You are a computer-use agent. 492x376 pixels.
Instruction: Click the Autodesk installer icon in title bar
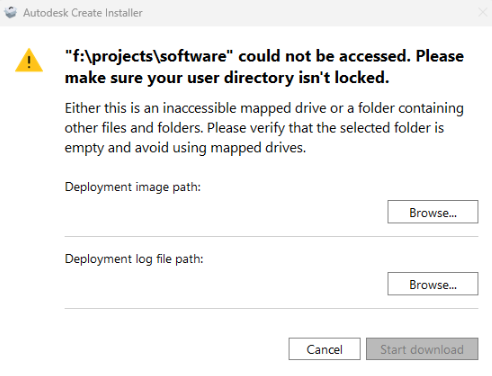pos(11,13)
